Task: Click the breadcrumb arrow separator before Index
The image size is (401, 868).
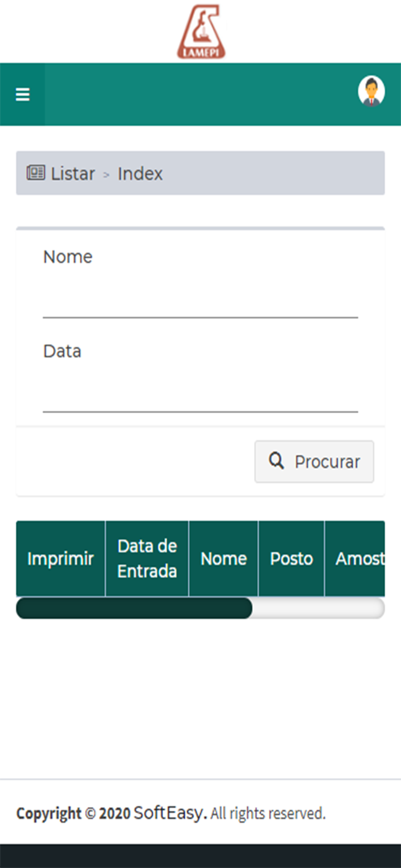Action: [x=106, y=175]
